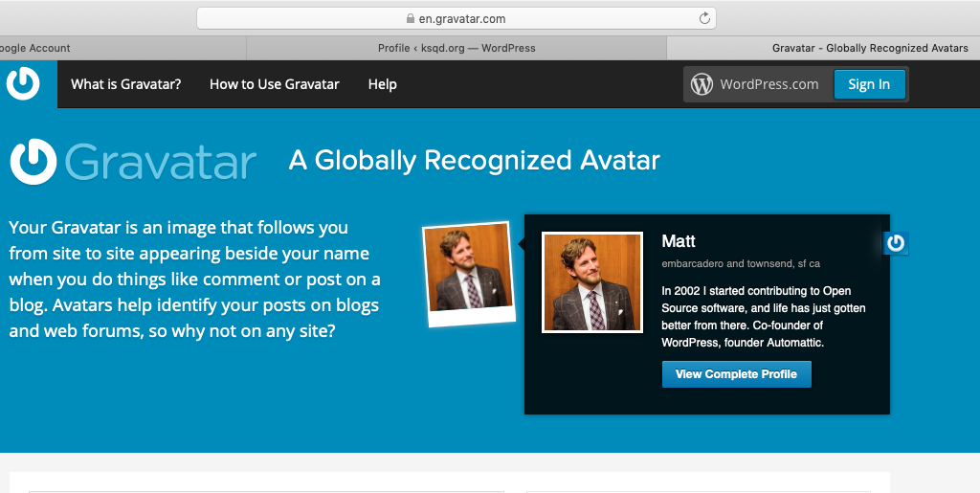Click Matt's profile photo inside the dark card
Viewport: 980px width, 493px height.
(591, 282)
